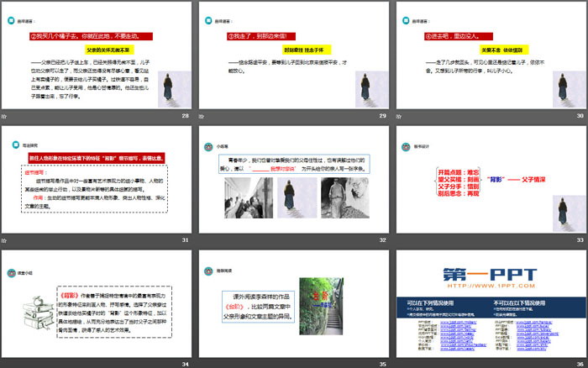The image size is (588, 368).
Task: Click the train crowd photo on slide 32
Action: coord(249,197)
